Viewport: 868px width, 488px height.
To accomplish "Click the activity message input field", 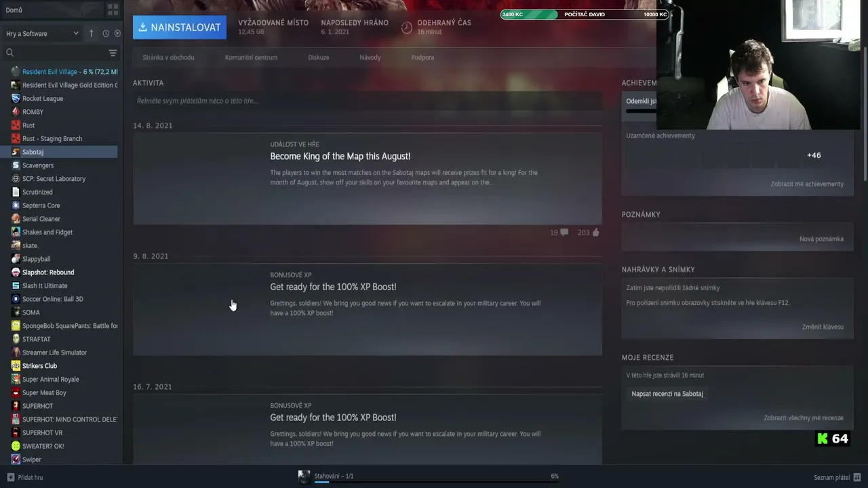I will pyautogui.click(x=368, y=101).
